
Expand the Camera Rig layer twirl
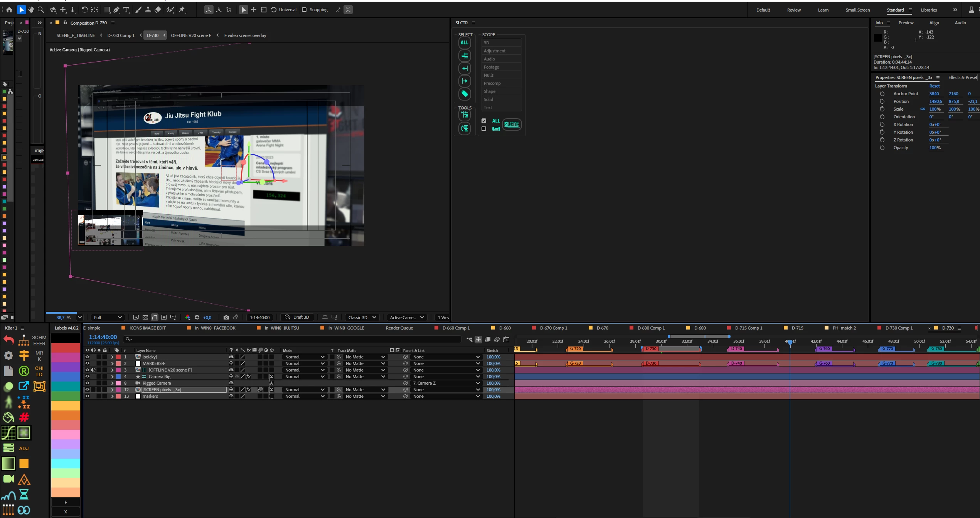point(112,377)
